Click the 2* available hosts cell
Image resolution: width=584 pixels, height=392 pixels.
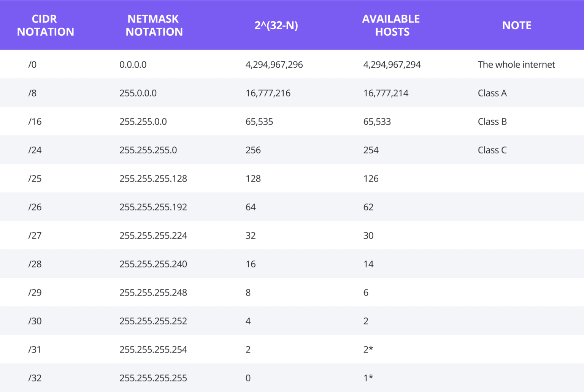point(368,349)
